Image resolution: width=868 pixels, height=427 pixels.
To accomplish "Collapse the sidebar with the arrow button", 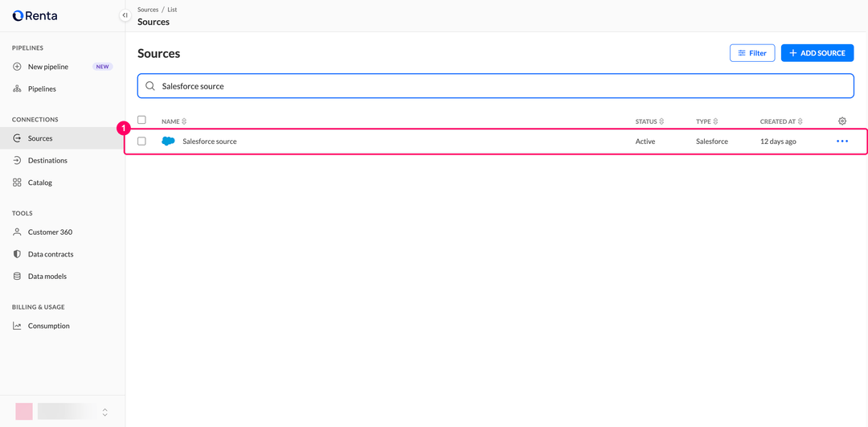I will (125, 15).
